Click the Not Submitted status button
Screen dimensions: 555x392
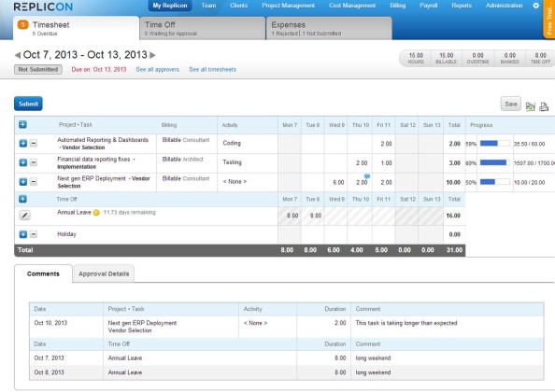click(38, 69)
